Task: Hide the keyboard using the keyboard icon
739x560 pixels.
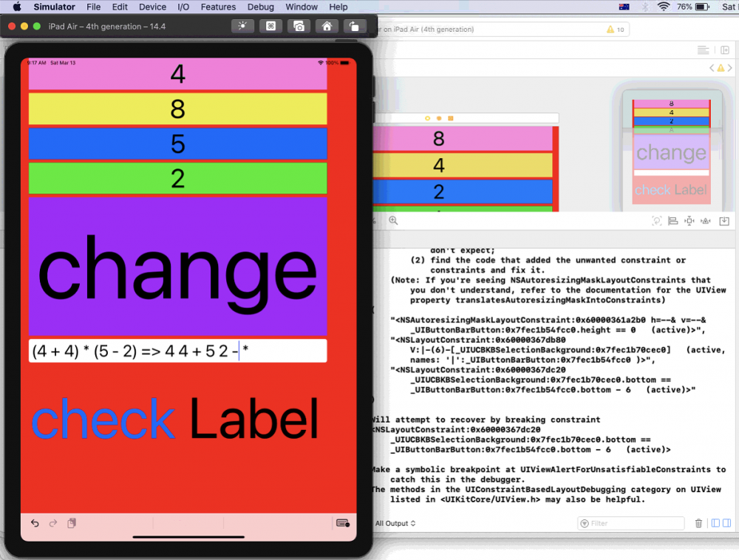Action: tap(342, 523)
